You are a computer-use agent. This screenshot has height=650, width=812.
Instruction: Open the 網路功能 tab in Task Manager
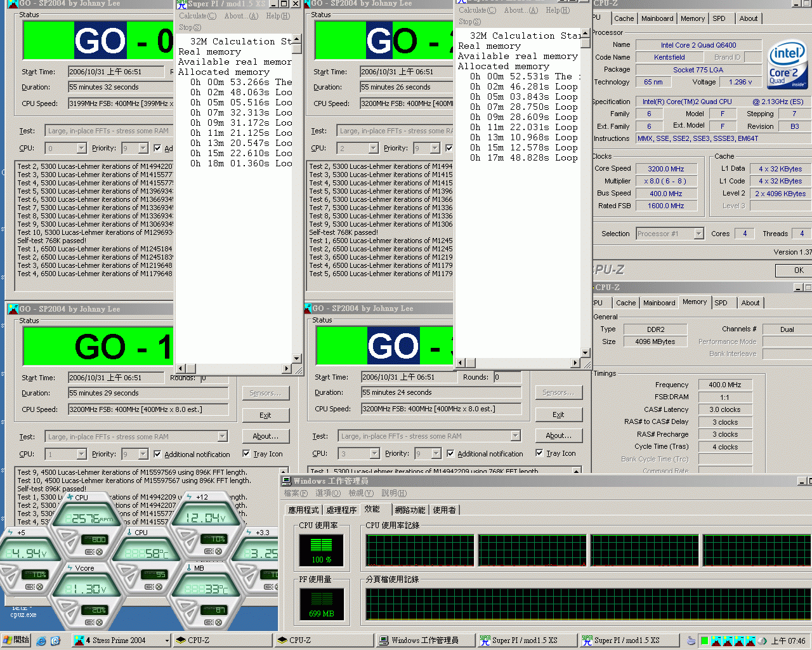(x=410, y=510)
